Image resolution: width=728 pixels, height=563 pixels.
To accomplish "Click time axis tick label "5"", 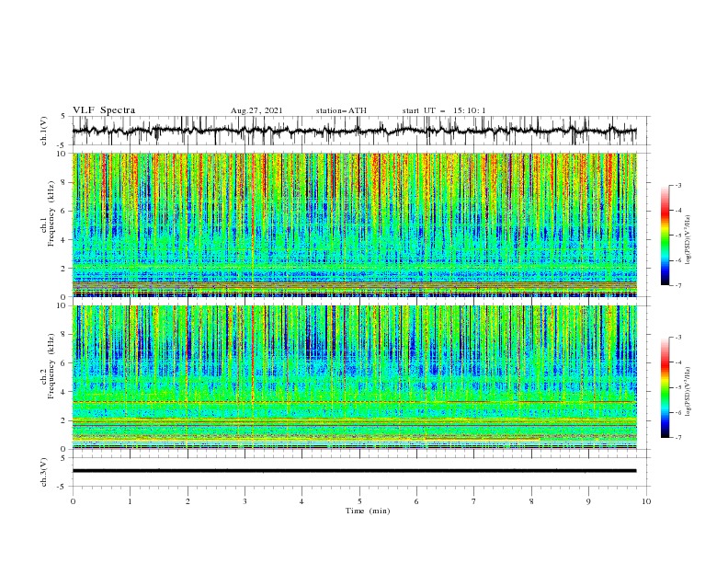I will pos(359,501).
